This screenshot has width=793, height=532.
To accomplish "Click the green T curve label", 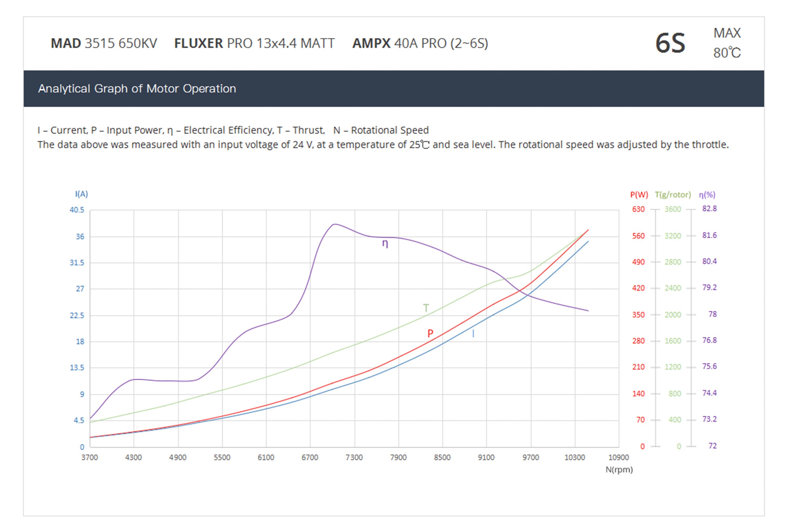I will tap(426, 308).
